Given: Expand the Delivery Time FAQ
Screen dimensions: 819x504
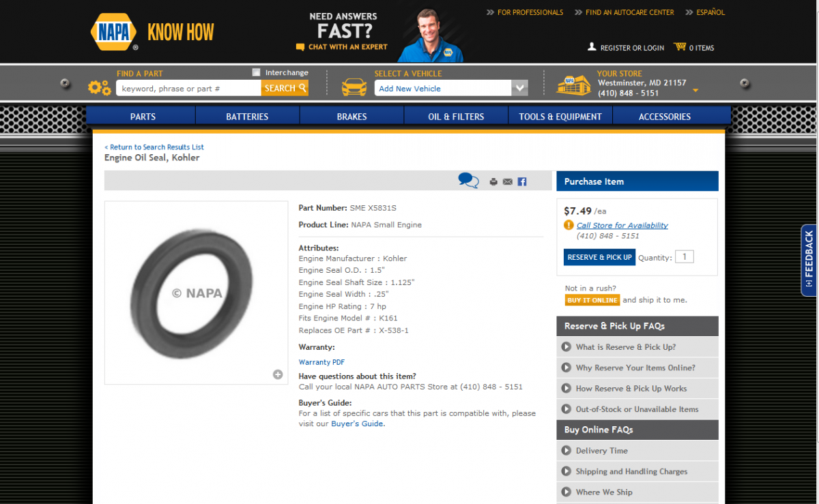Looking at the screenshot, I should tap(637, 450).
